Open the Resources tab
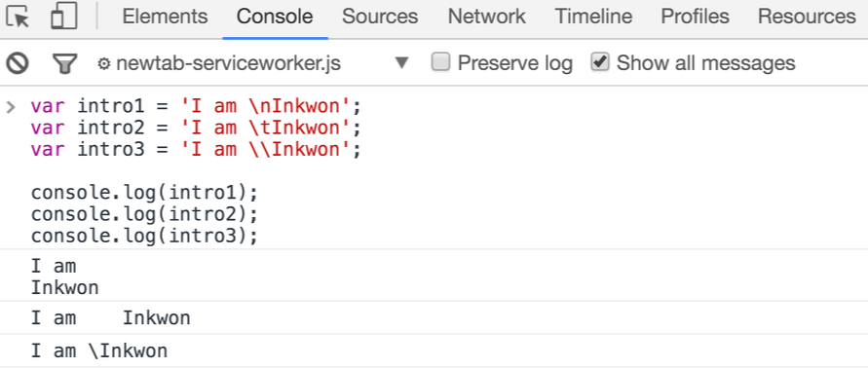 point(807,17)
